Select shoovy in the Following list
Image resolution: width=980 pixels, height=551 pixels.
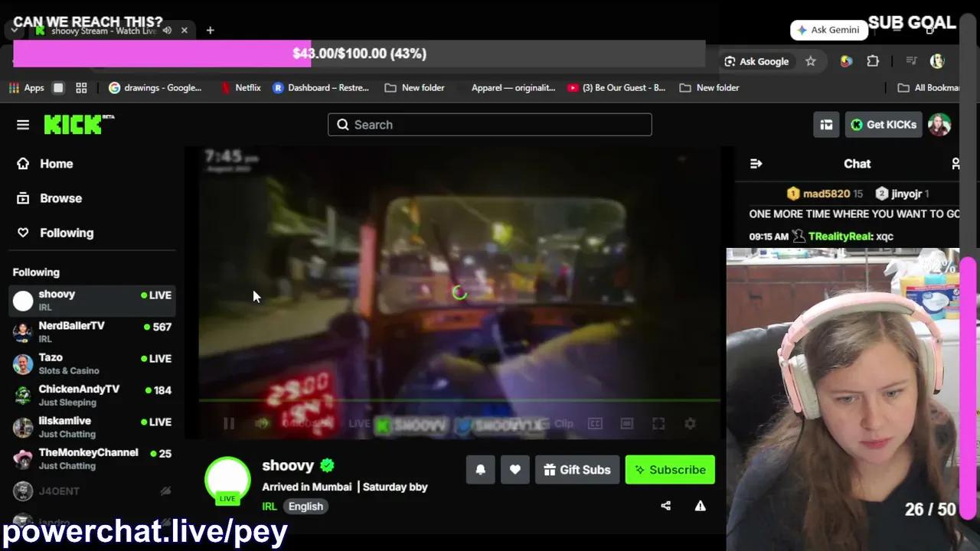(92, 300)
